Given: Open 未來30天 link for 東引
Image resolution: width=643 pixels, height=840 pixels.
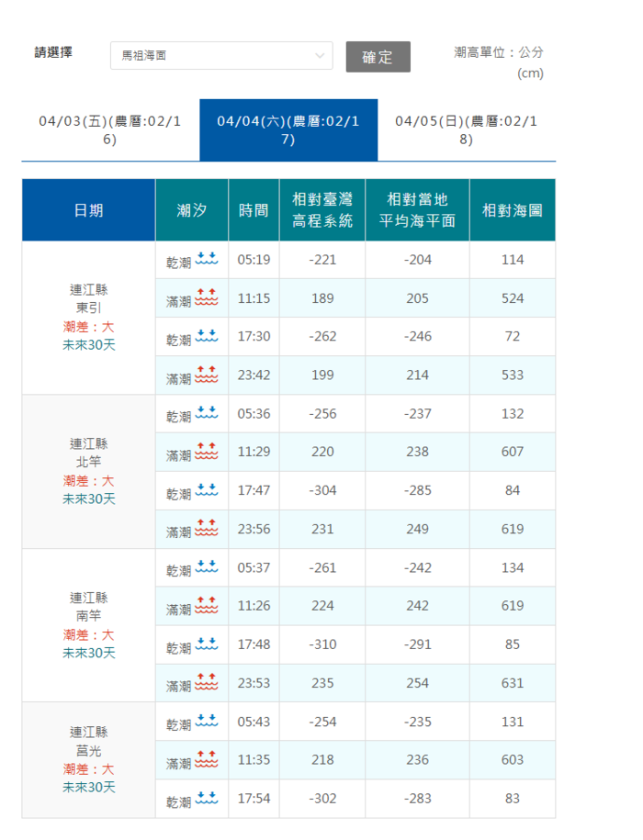Looking at the screenshot, I should (89, 345).
